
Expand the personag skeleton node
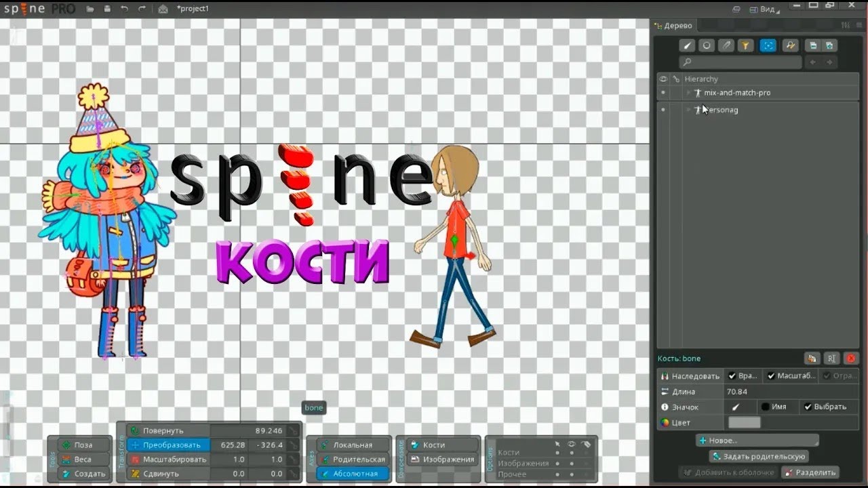point(688,110)
